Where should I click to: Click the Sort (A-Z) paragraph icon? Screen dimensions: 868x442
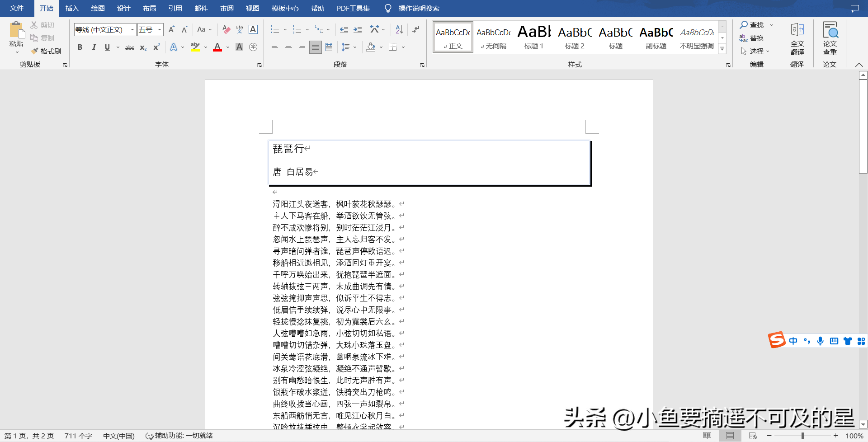[x=399, y=30]
